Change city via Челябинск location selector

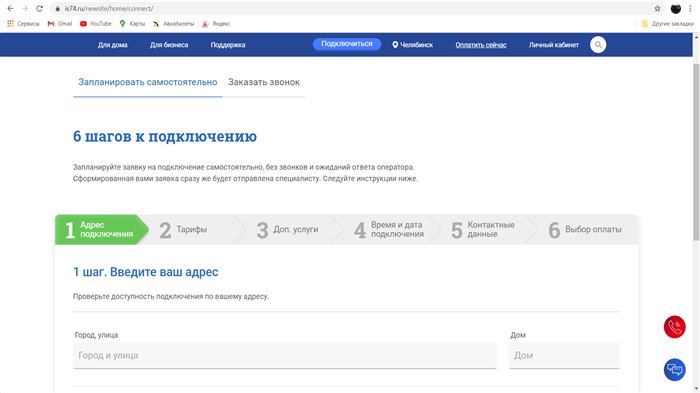click(412, 45)
